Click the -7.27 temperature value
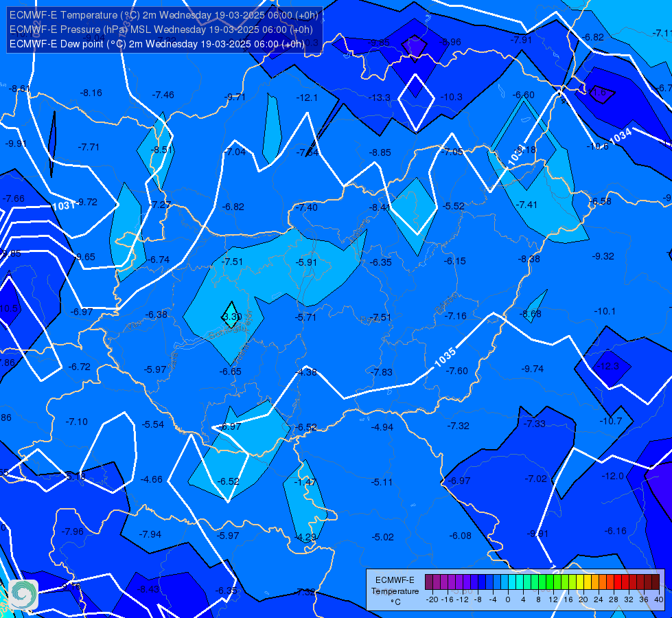 tap(161, 205)
